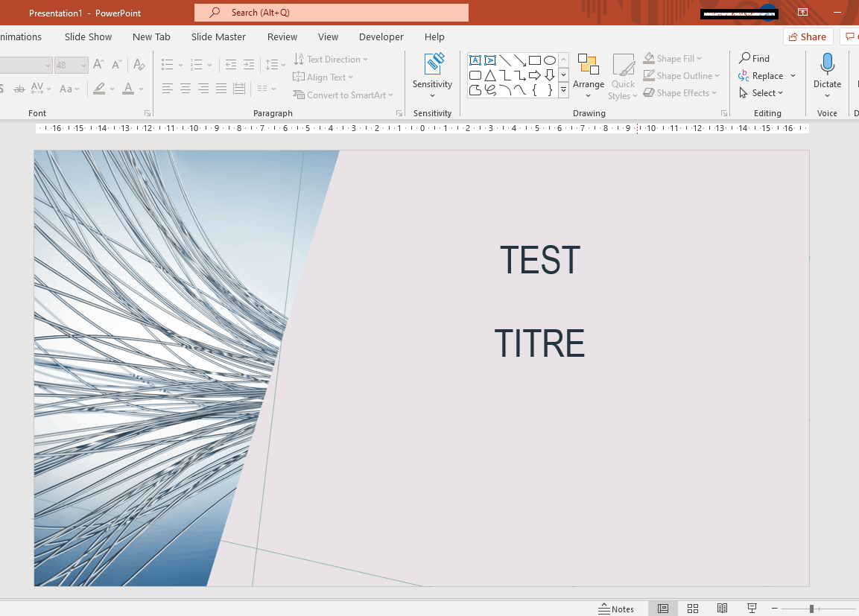859x616 pixels.
Task: Select the Text Box shape tool
Action: coord(475,60)
